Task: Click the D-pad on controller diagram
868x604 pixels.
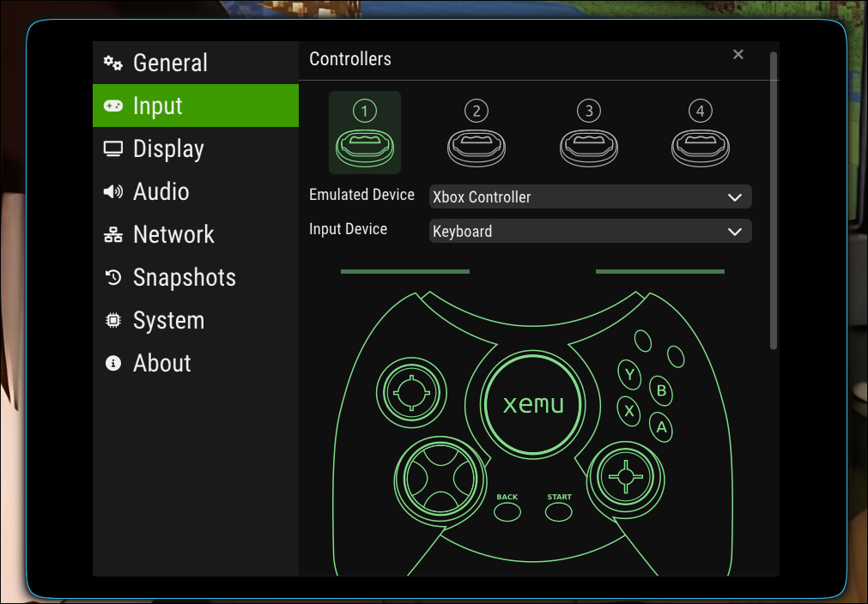Action: [440, 479]
